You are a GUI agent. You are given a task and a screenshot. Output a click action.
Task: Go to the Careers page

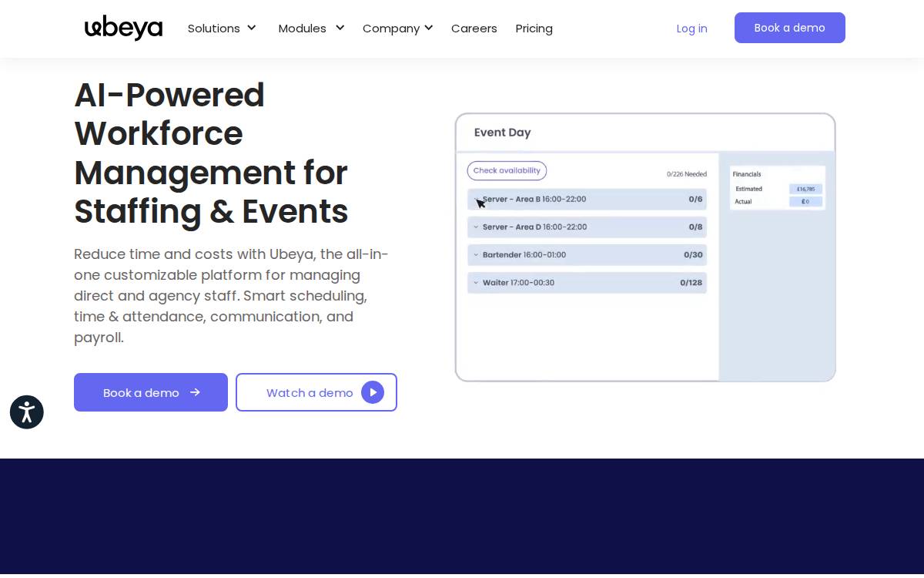(474, 29)
